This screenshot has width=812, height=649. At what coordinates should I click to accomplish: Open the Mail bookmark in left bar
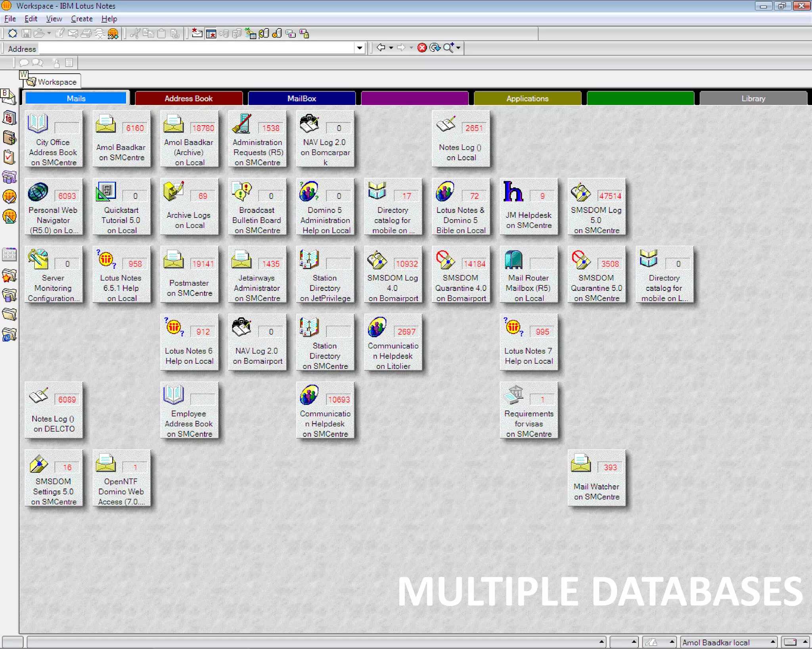click(9, 97)
